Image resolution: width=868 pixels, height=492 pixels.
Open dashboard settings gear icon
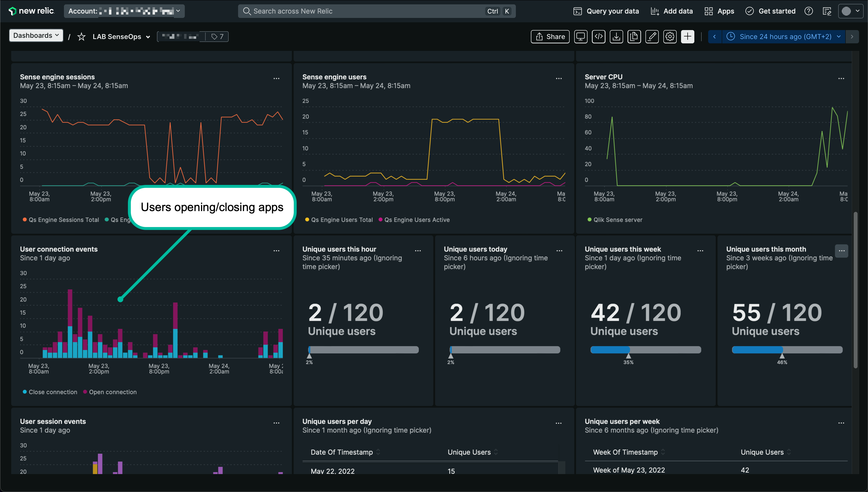point(670,37)
